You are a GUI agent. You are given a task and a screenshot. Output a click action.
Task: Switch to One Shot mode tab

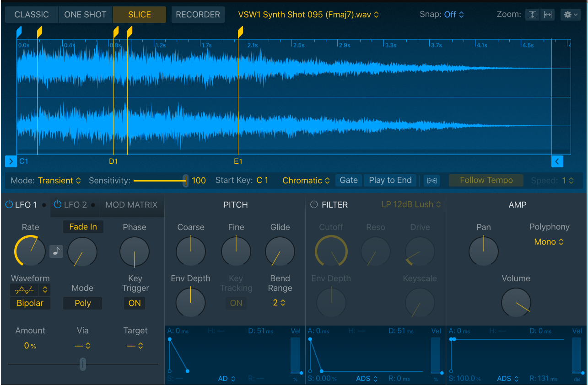click(86, 15)
